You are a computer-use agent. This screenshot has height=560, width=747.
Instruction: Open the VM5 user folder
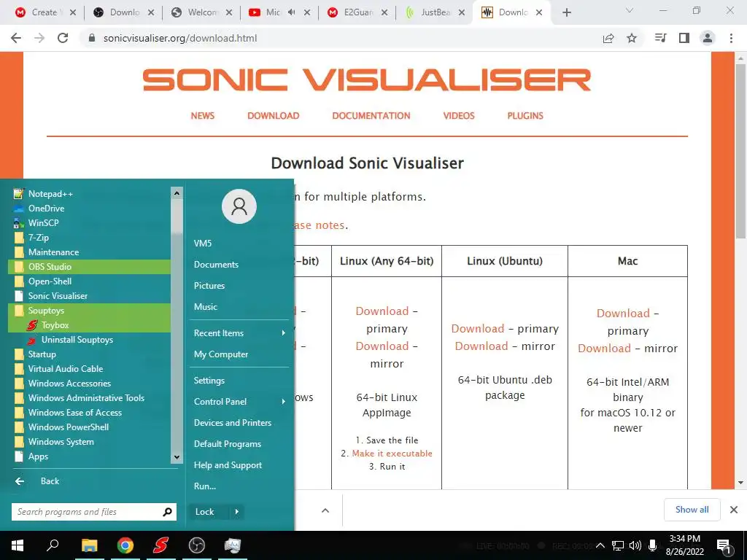point(239,244)
